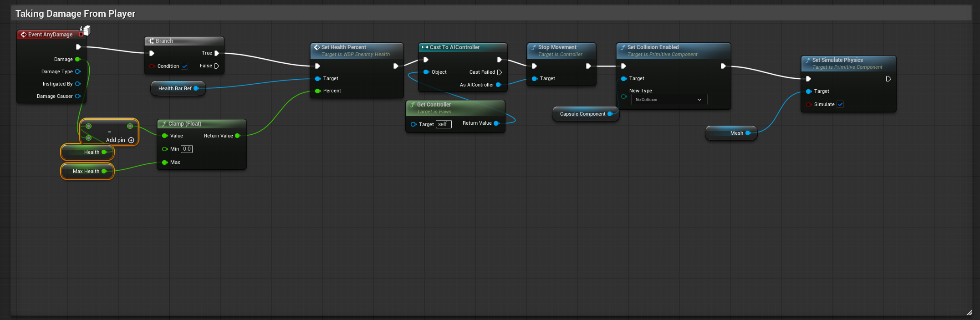
Task: Toggle the Branch Condition checkbox
Action: (184, 66)
